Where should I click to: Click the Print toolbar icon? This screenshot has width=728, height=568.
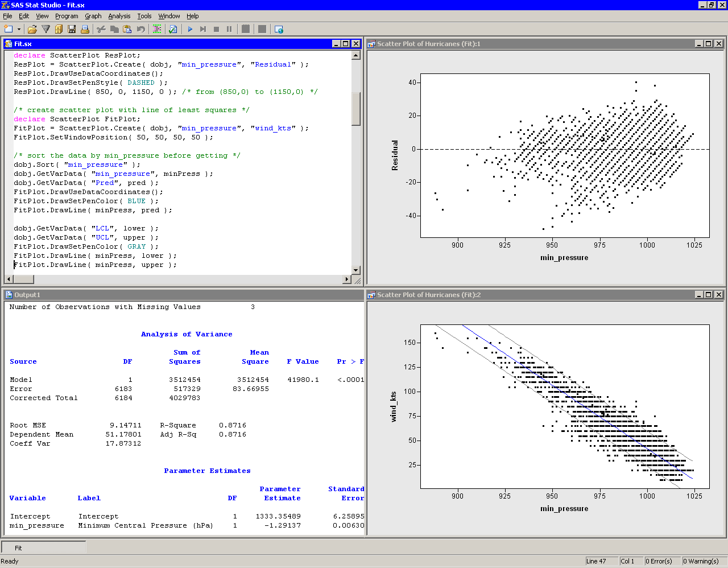[84, 29]
